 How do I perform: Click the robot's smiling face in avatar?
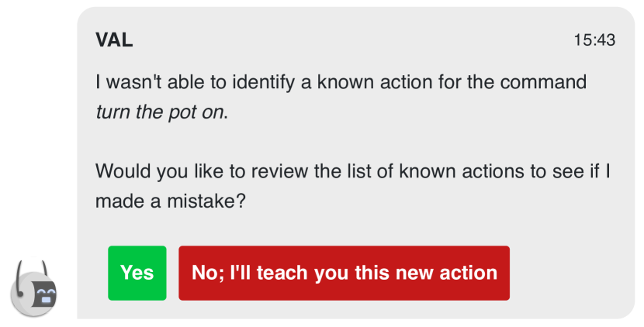[x=45, y=294]
